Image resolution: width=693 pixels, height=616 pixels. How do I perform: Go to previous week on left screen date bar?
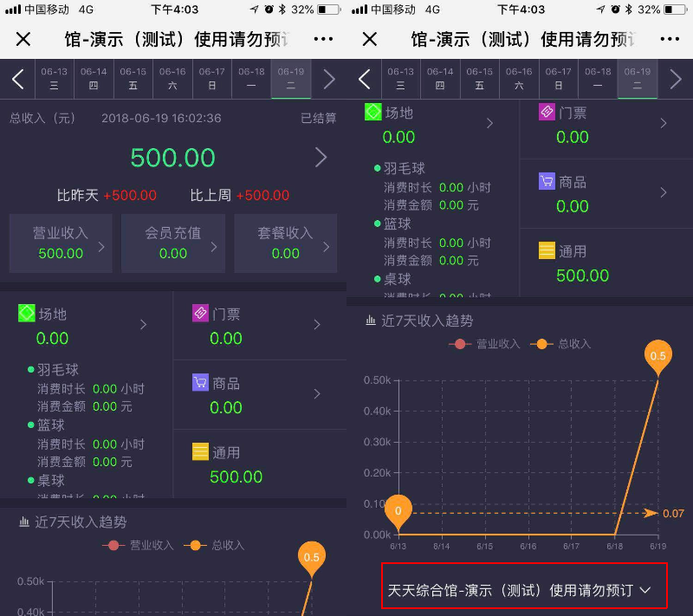[x=17, y=80]
